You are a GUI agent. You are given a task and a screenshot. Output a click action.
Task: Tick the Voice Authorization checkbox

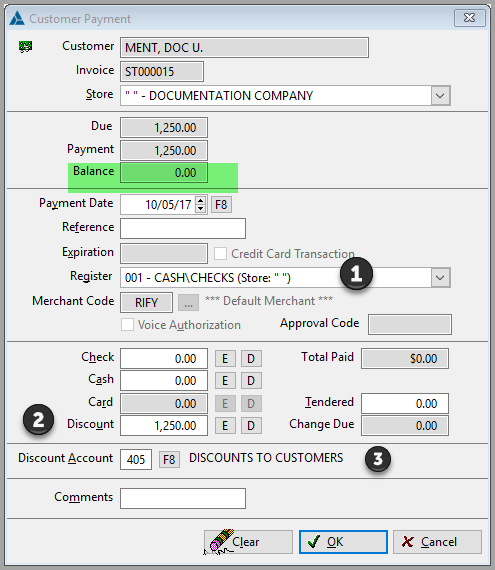pos(127,324)
